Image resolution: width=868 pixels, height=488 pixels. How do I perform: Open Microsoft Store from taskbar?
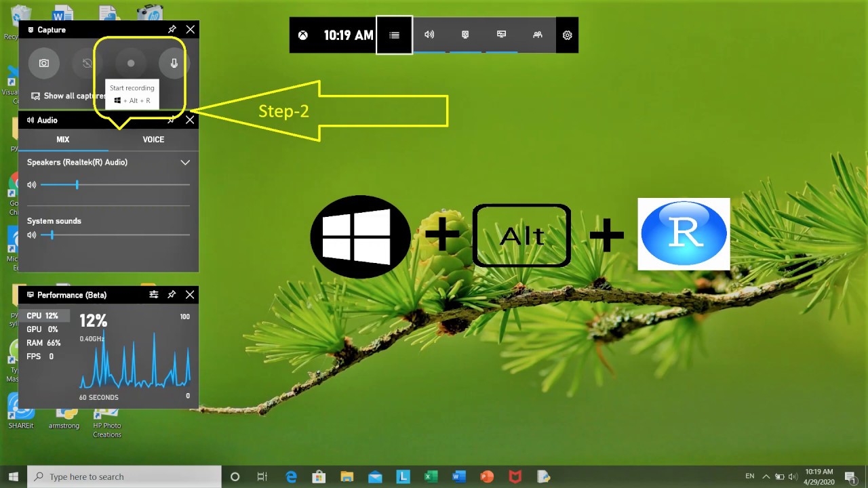pyautogui.click(x=319, y=476)
